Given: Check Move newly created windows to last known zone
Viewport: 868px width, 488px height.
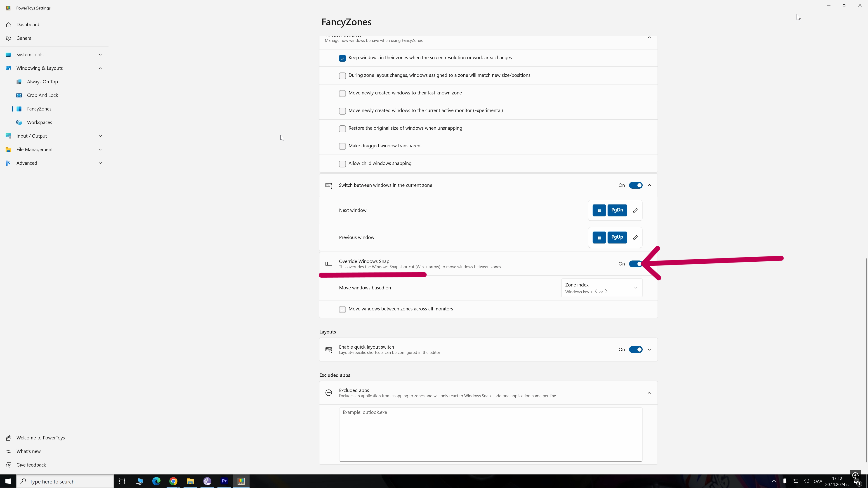Looking at the screenshot, I should tap(342, 93).
